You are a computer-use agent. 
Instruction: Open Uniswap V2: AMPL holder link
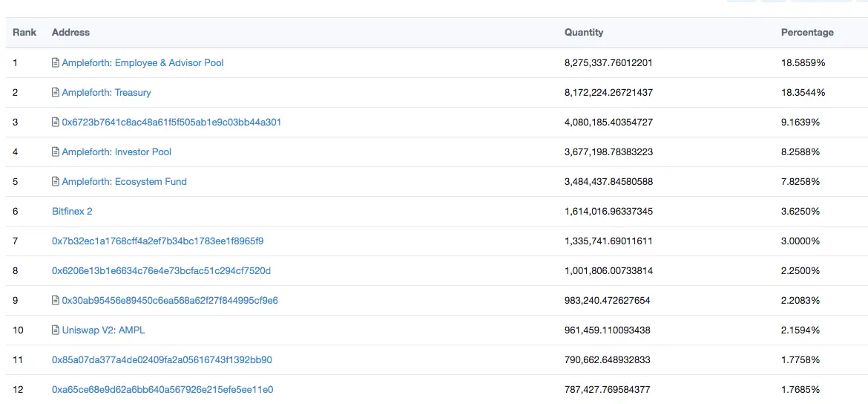[104, 330]
